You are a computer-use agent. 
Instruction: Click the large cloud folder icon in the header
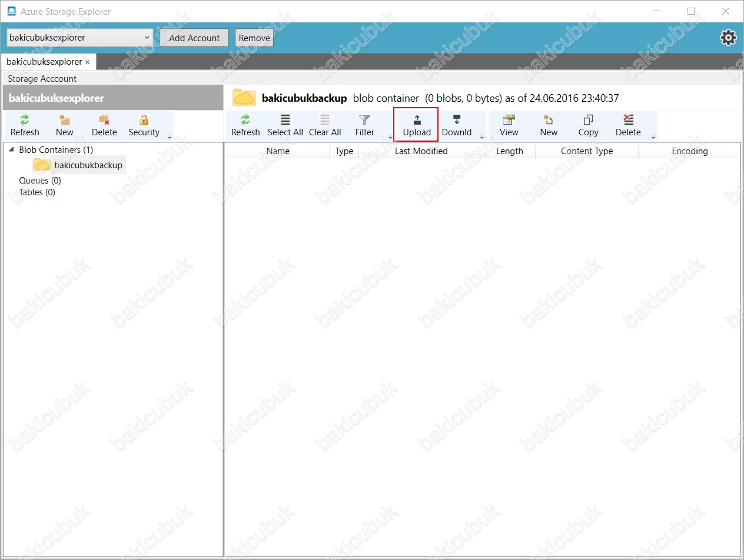pyautogui.click(x=244, y=98)
